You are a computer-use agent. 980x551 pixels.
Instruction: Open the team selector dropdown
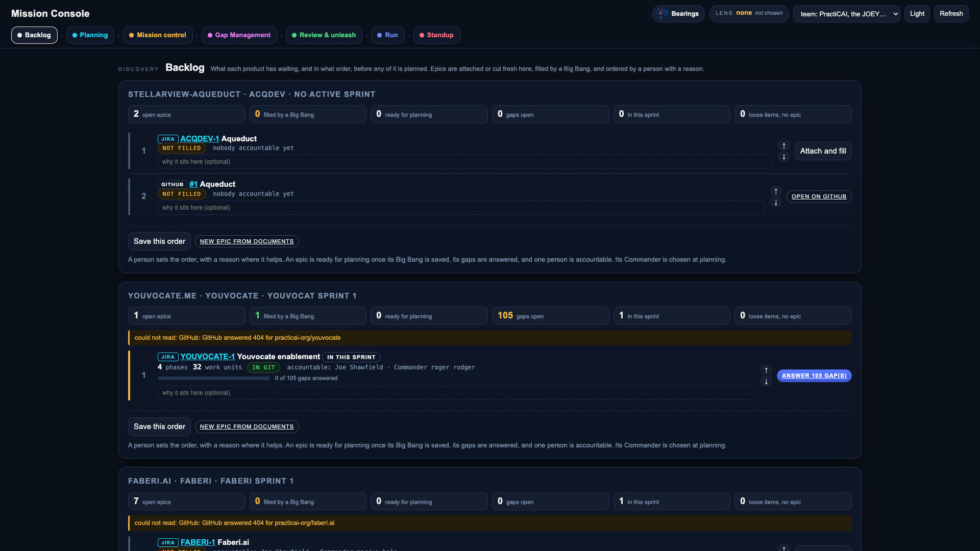click(x=847, y=14)
